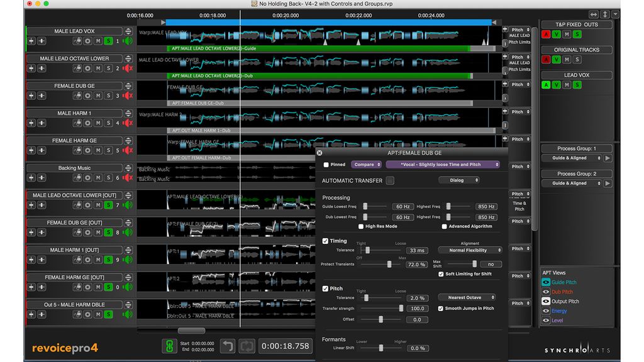Mute the MALE LEAD VOX track
Image resolution: width=644 pixels, height=362 pixels.
tap(97, 41)
